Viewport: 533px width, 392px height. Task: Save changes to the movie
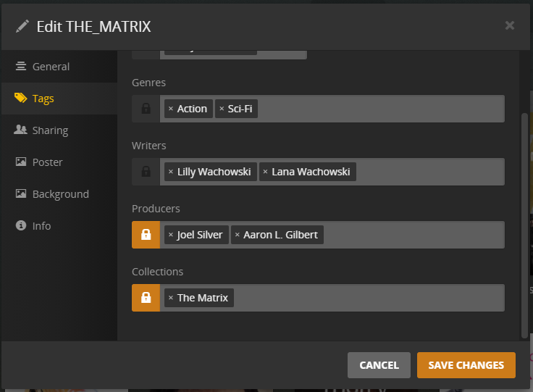click(466, 365)
